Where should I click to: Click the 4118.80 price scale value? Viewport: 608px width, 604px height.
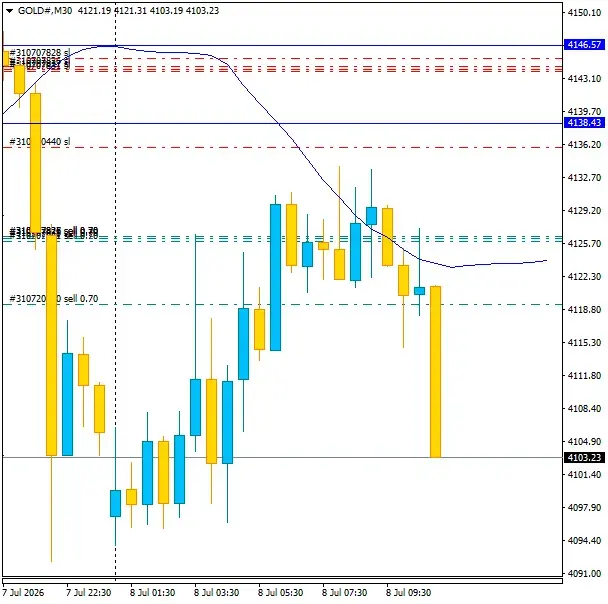pos(584,310)
